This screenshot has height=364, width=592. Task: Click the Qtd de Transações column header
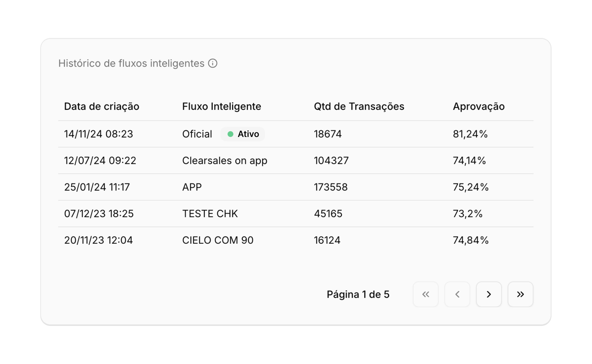pos(359,107)
